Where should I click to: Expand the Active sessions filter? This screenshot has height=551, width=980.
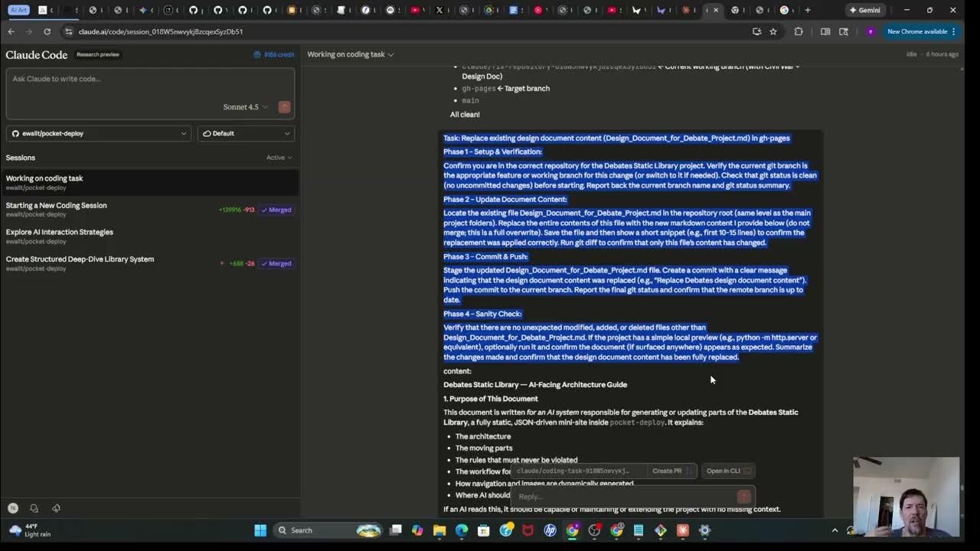point(278,158)
